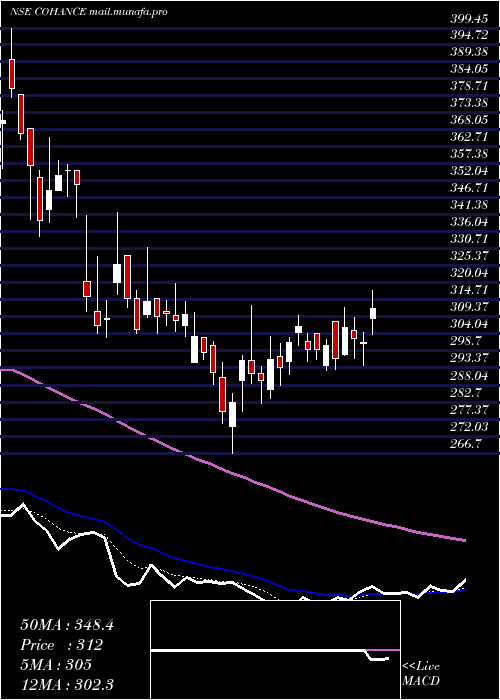Click the 12MA : 302.3 readout

(x=67, y=684)
